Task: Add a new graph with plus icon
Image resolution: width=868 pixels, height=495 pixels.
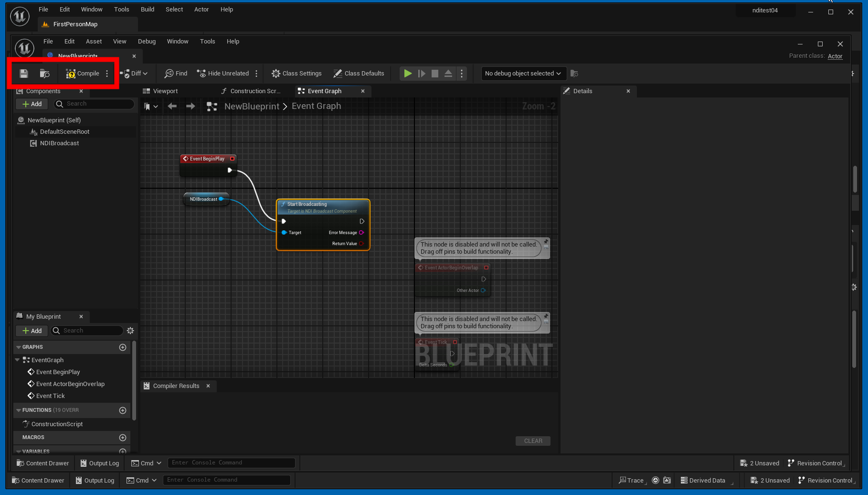Action: pos(123,347)
